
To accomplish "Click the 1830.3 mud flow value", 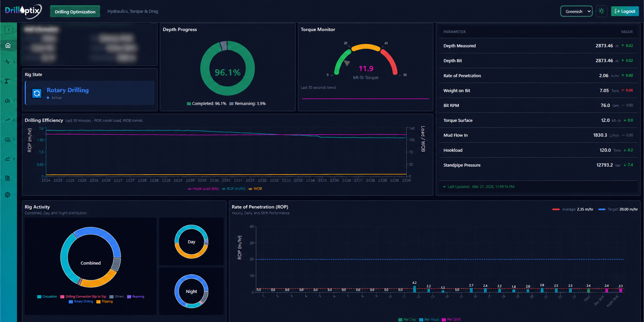I will pos(600,135).
